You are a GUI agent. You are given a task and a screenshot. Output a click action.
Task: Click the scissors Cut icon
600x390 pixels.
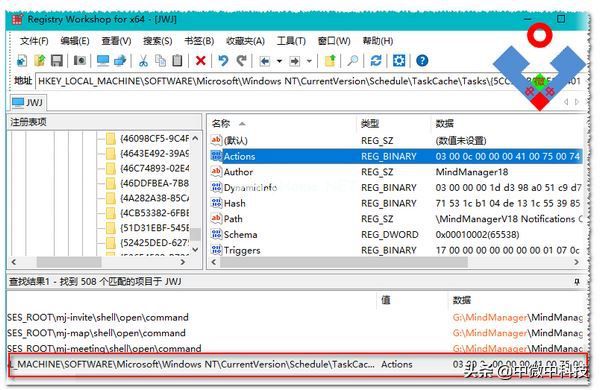coord(143,60)
